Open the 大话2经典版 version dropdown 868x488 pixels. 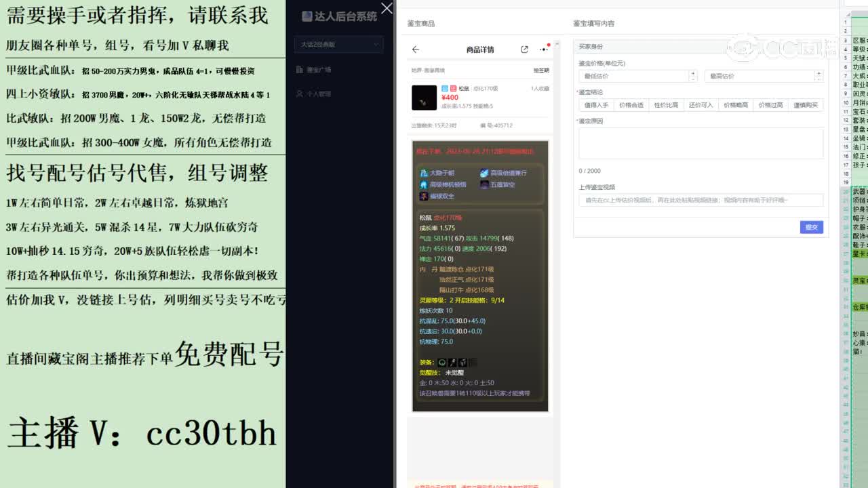click(338, 44)
